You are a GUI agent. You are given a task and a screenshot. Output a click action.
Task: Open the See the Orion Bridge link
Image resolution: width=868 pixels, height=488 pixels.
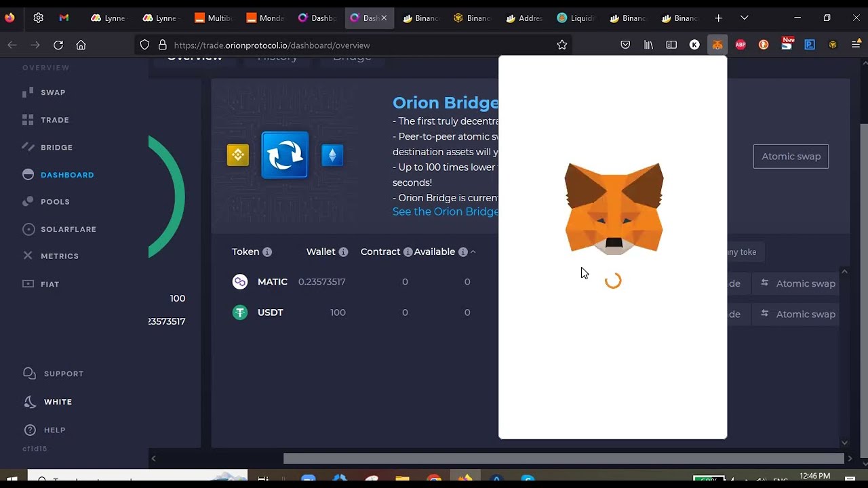(446, 211)
